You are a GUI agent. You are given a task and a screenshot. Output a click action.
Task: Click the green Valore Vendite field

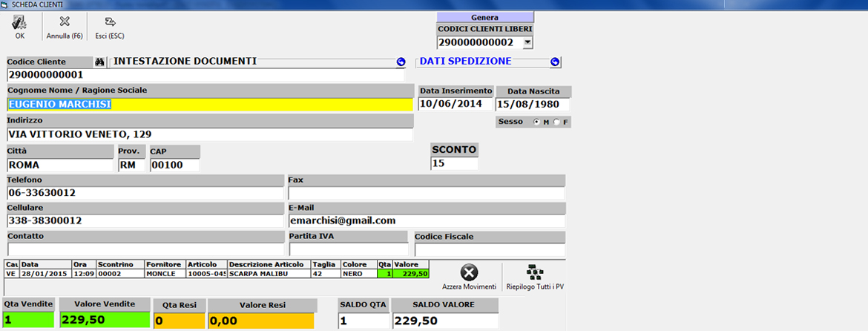(102, 320)
